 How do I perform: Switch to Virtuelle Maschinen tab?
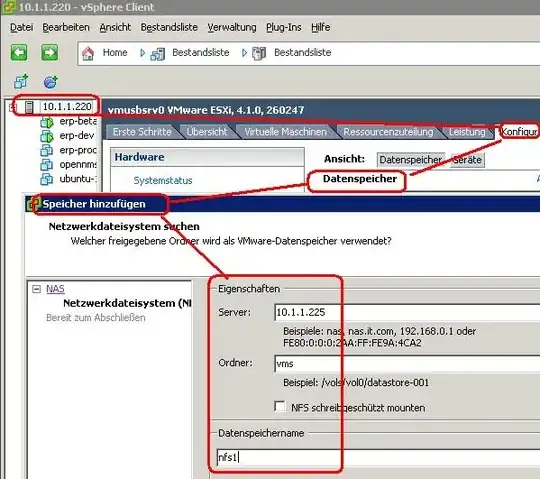[x=285, y=132]
